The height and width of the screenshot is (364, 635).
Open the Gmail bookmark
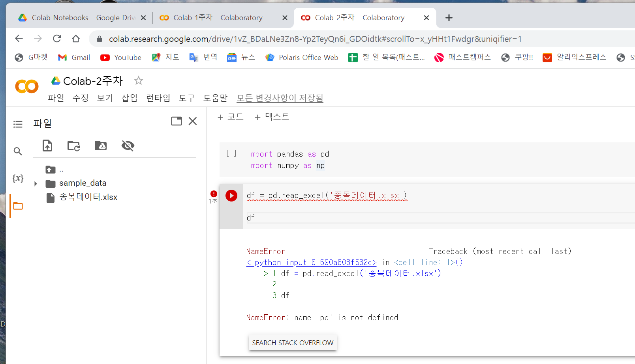pos(74,57)
